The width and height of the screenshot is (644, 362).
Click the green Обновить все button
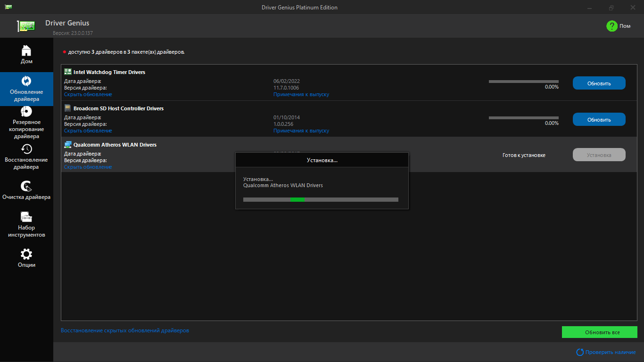[600, 332]
